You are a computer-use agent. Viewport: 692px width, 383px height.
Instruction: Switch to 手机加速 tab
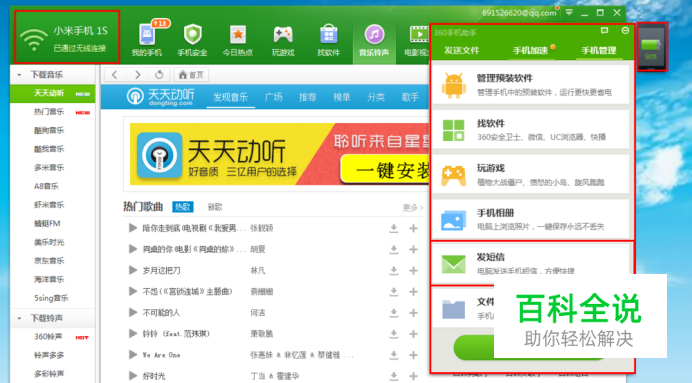(x=530, y=50)
